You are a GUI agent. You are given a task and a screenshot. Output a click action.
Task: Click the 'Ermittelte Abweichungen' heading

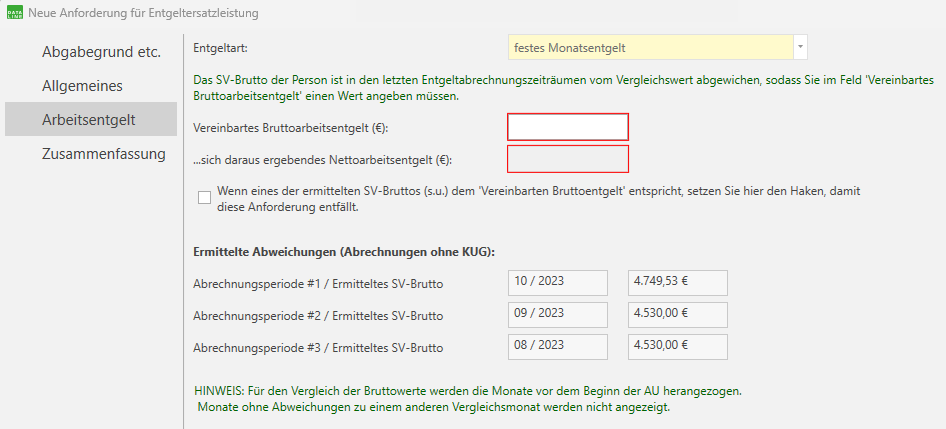(x=343, y=251)
